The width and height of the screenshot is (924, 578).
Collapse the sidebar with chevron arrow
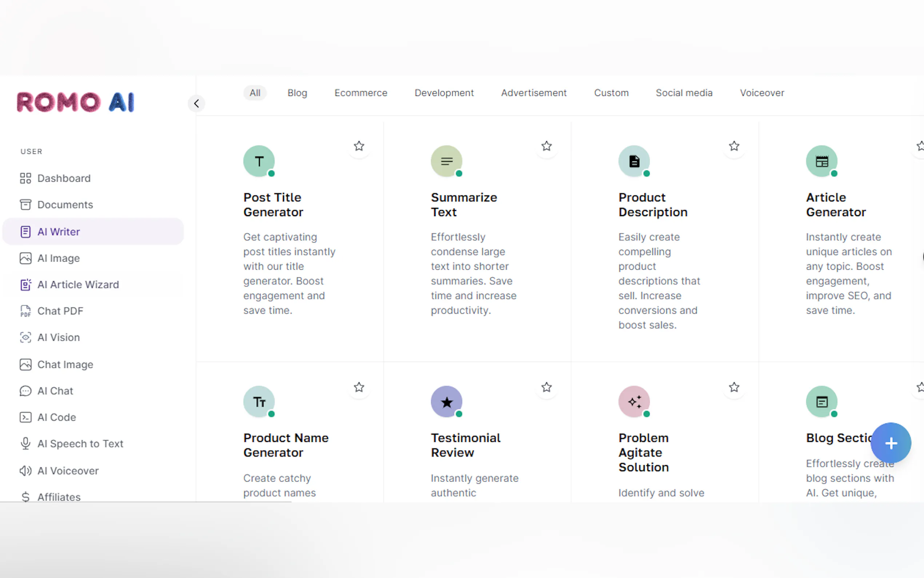click(196, 103)
